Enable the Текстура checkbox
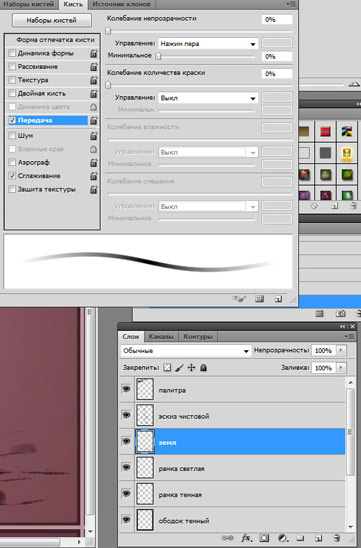Screen dimensions: 361x548 click(x=12, y=80)
